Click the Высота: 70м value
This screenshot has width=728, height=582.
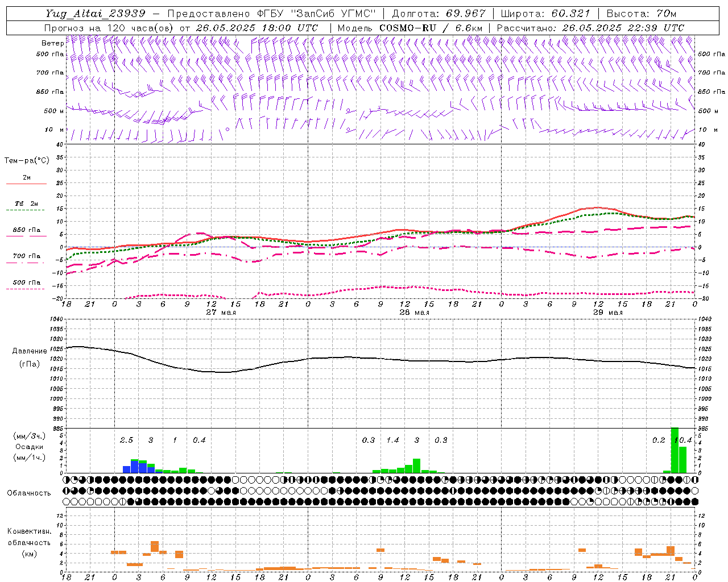tap(642, 13)
